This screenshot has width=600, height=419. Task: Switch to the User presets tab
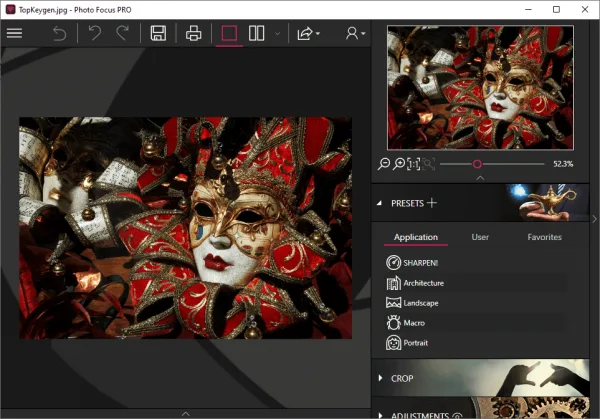click(480, 237)
